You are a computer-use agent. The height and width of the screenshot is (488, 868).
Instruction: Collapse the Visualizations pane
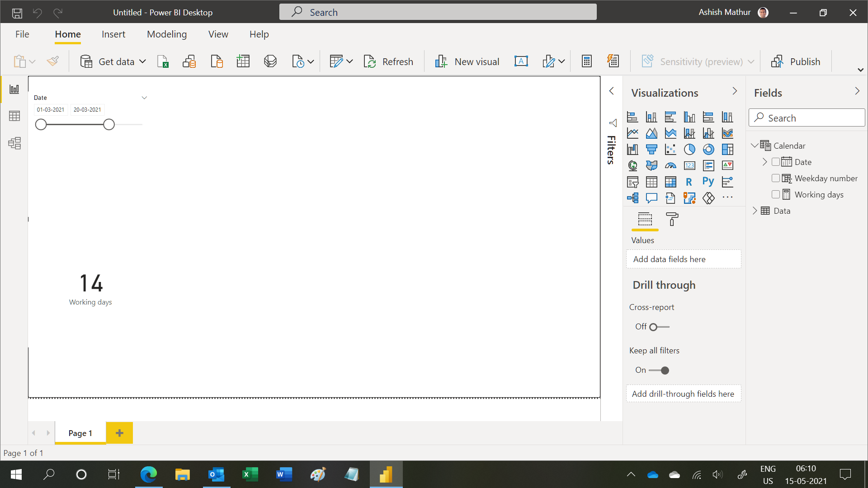pyautogui.click(x=735, y=91)
